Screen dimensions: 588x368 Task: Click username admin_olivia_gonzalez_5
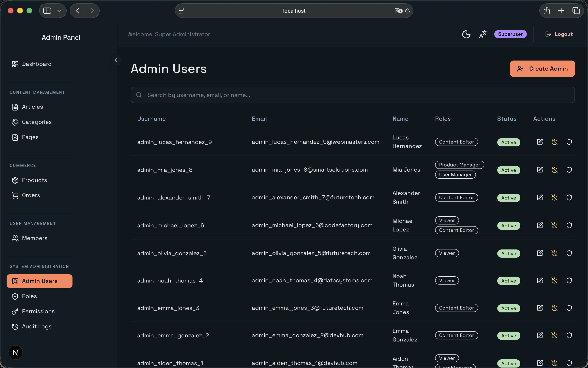172,253
